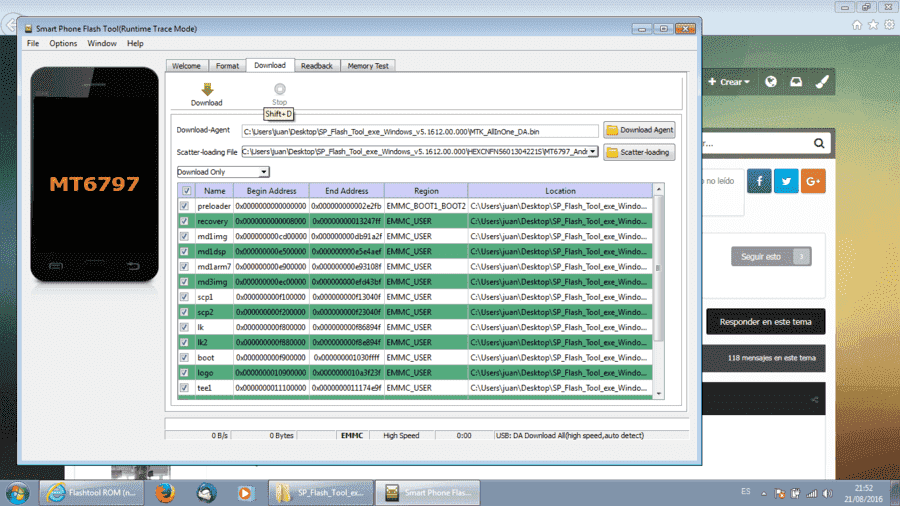Click the Stop icon in toolbar
Viewport: 900px width, 506px height.
[x=280, y=89]
